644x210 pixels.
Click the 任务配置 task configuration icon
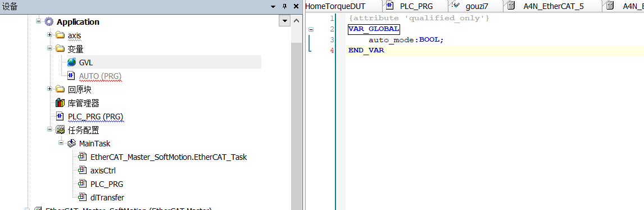pyautogui.click(x=60, y=130)
